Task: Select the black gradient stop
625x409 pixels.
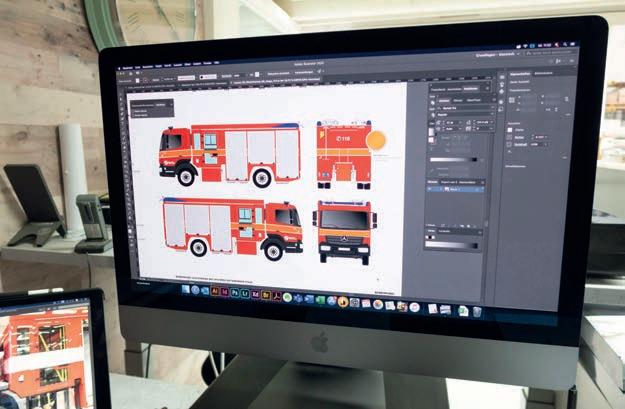Action: [474, 159]
